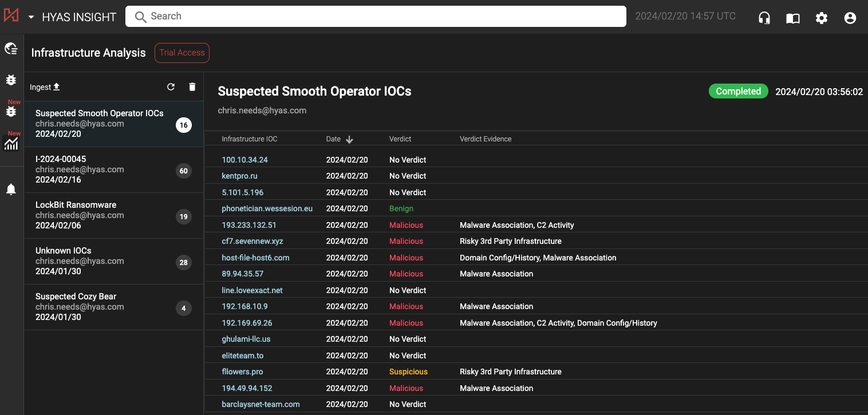Click into the Search field

pos(376,16)
